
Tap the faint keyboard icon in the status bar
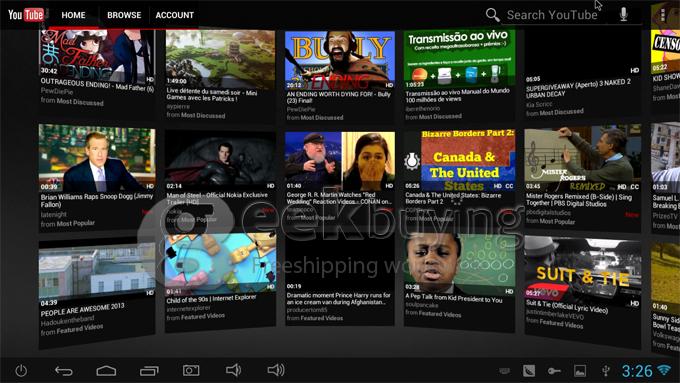click(x=504, y=371)
